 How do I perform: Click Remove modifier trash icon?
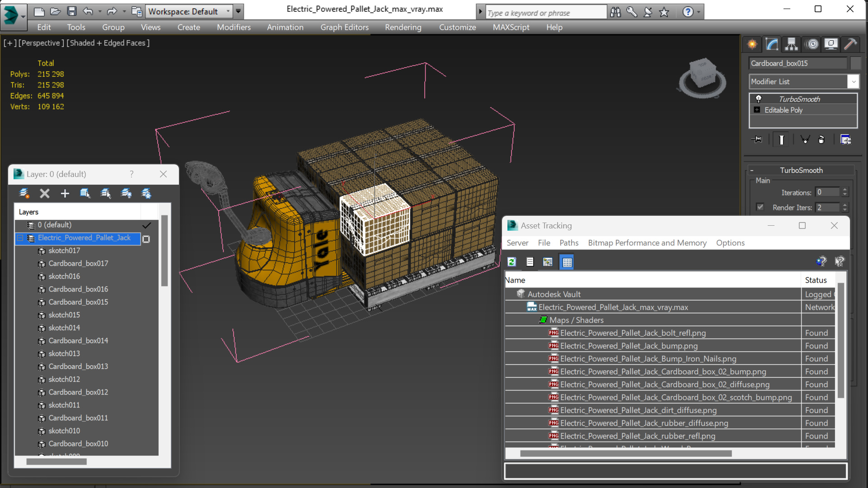821,139
